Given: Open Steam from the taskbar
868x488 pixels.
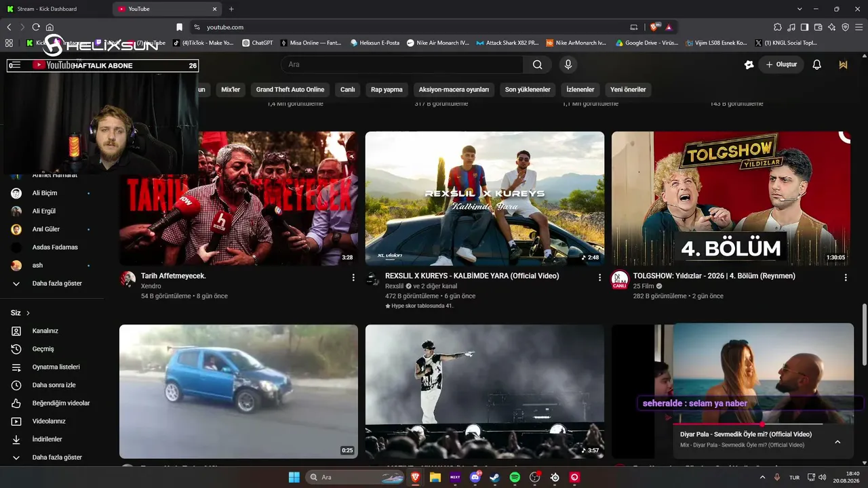Looking at the screenshot, I should [495, 477].
